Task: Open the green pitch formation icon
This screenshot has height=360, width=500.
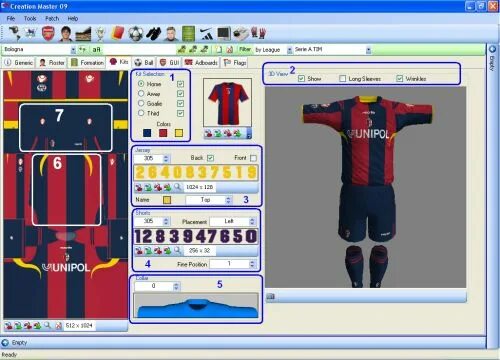Action: click(x=188, y=34)
